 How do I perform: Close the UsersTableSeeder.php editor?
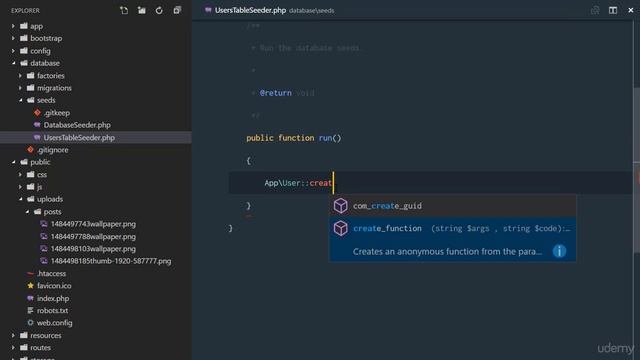click(631, 10)
